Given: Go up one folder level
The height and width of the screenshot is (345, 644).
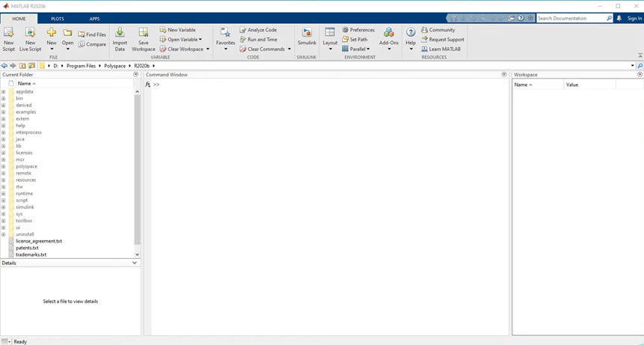Looking at the screenshot, I should [x=22, y=66].
